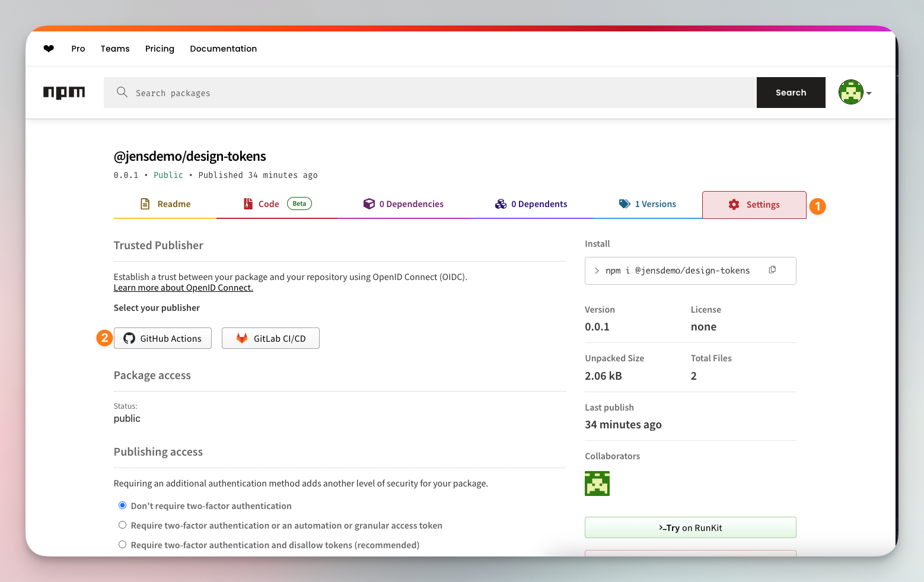The width and height of the screenshot is (924, 582).
Task: Click the 2.06 kB unpacked size value
Action: [603, 376]
